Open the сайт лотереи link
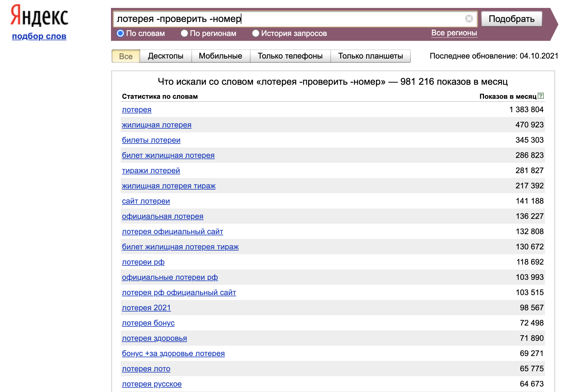The height and width of the screenshot is (392, 584). click(x=146, y=201)
